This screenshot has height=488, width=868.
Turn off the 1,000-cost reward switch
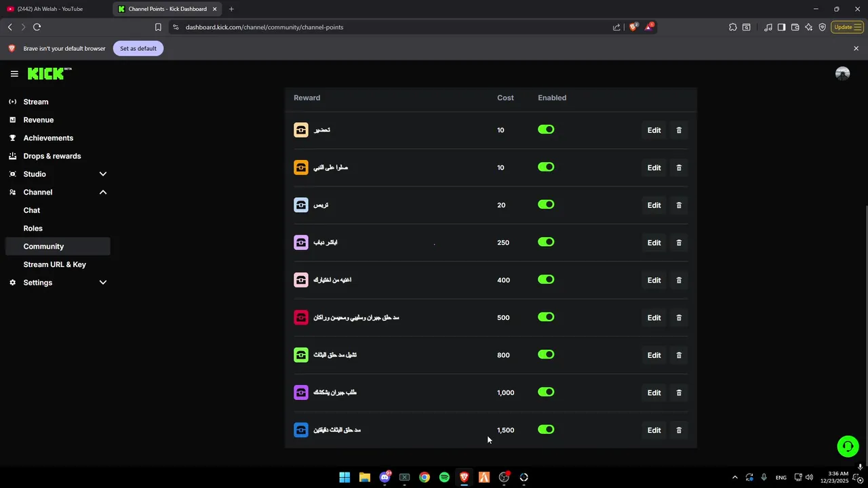tap(546, 392)
